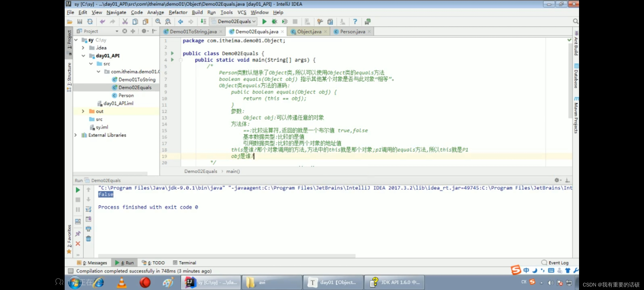This screenshot has width=644, height=290.
Task: Open the Terminal tool window
Action: pyautogui.click(x=185, y=263)
